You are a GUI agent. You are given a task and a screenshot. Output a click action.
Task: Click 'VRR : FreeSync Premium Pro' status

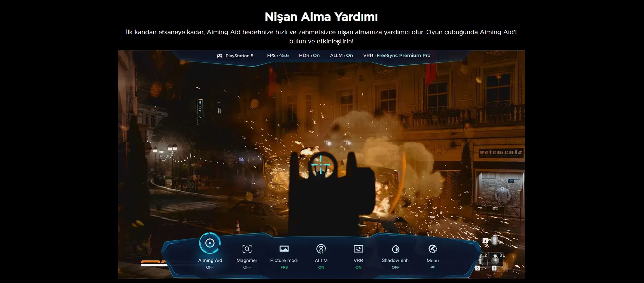(x=397, y=56)
